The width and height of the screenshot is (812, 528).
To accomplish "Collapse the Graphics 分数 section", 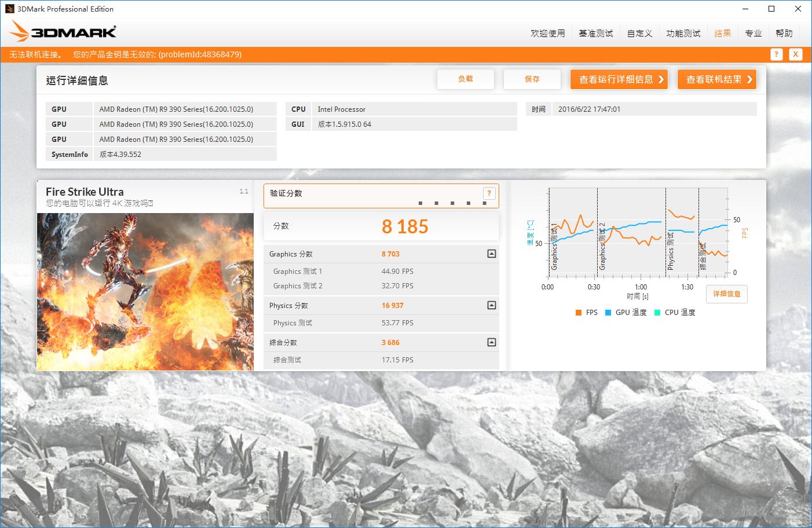I will click(x=491, y=254).
